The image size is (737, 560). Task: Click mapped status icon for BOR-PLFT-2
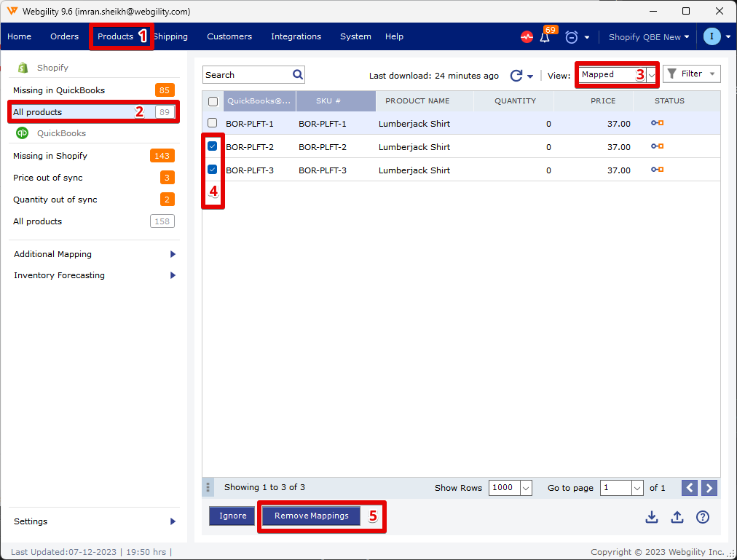point(657,146)
